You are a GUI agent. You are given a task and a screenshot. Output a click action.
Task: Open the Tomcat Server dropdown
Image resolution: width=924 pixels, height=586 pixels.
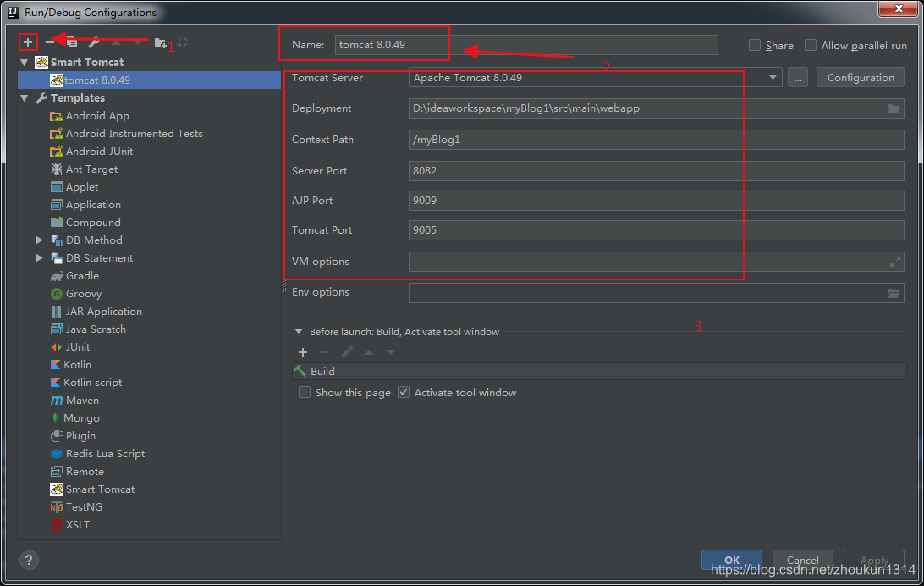[772, 78]
